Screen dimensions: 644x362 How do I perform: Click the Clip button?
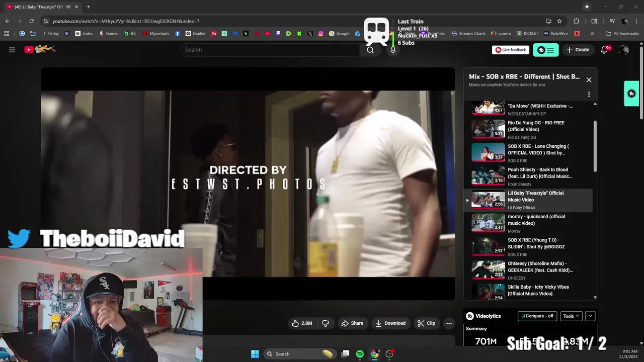click(426, 323)
